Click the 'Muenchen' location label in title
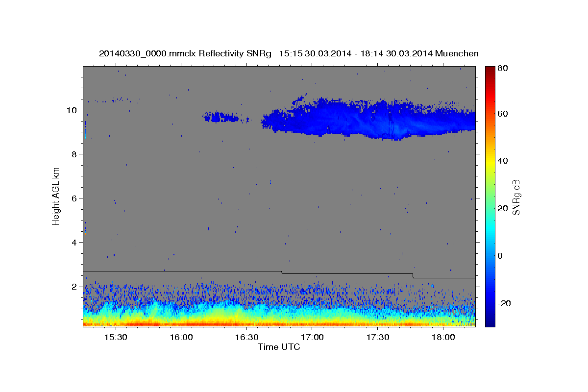Image resolution: width=588 pixels, height=392 pixels. click(x=456, y=53)
